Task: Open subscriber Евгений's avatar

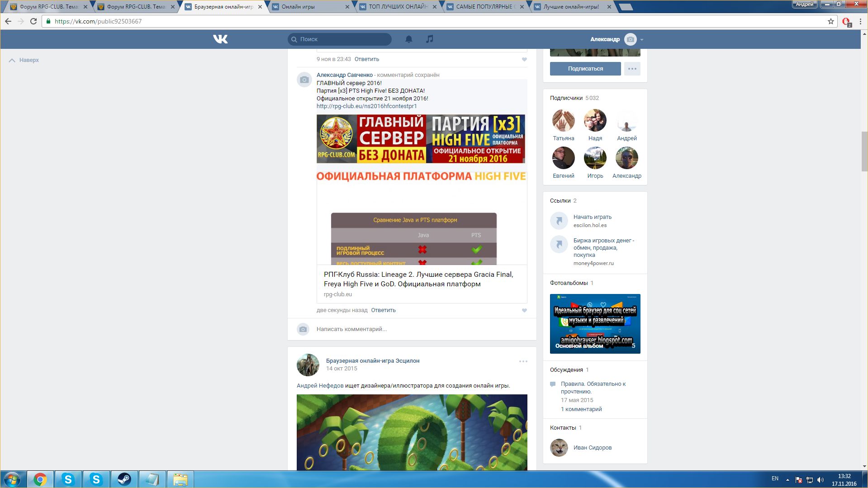Action: (564, 158)
